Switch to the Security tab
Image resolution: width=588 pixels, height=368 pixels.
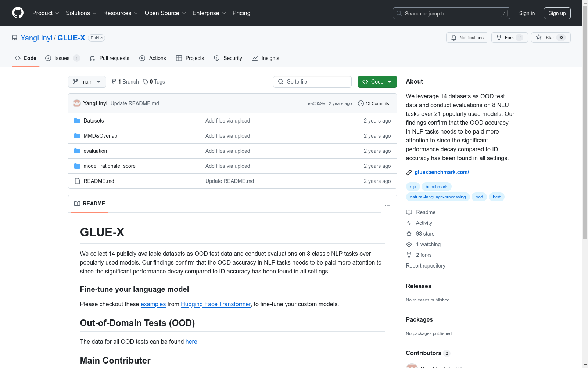[x=228, y=58]
